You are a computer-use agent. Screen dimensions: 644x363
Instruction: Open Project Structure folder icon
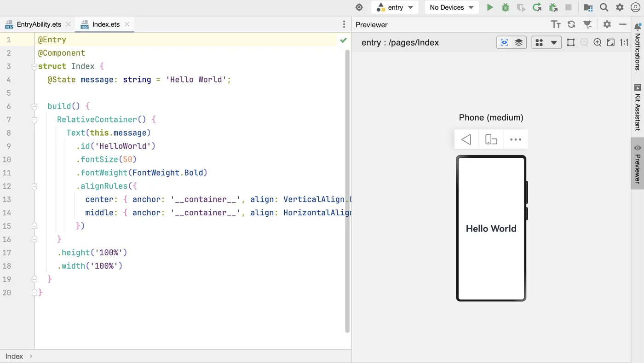click(588, 7)
